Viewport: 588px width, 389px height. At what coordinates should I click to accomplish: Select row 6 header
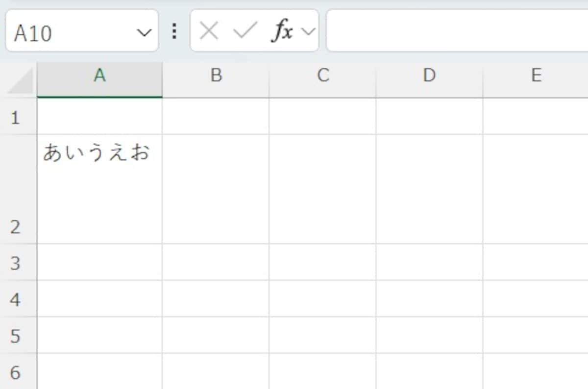[16, 372]
